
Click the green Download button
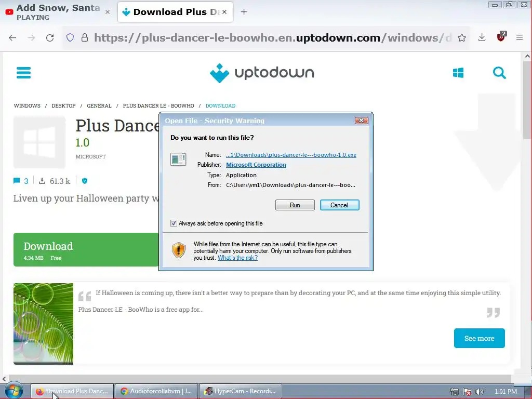click(x=86, y=250)
